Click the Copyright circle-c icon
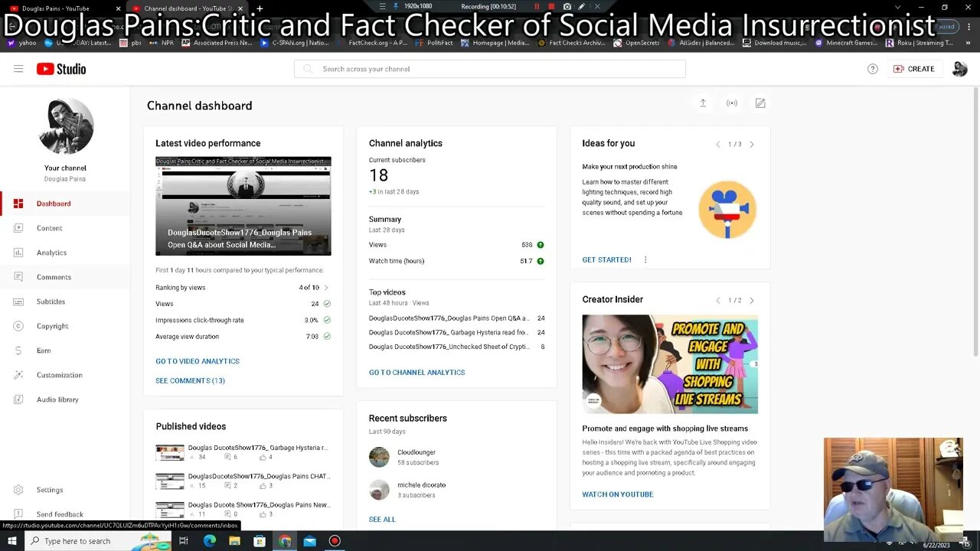 pyautogui.click(x=18, y=326)
